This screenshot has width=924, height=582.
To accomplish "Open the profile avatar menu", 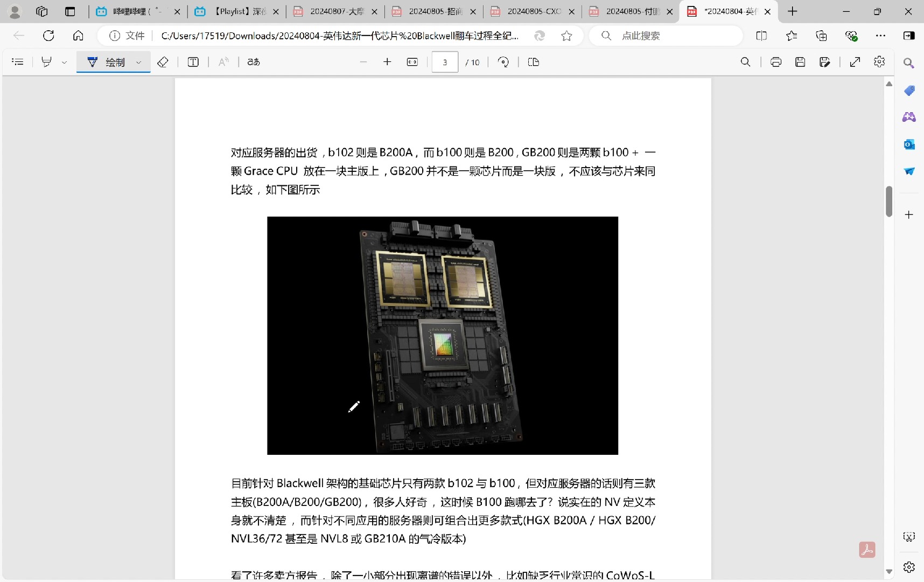I will 15,11.
